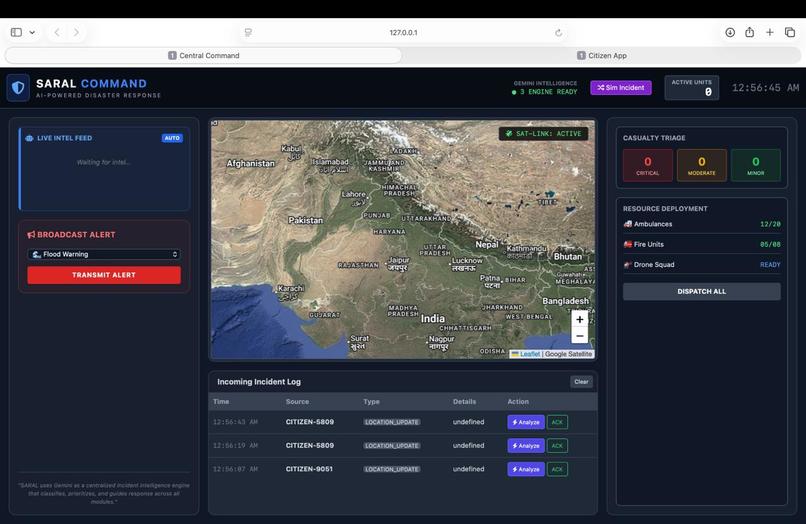806x524 pixels.
Task: Zoom in on the map with plus
Action: (x=579, y=319)
